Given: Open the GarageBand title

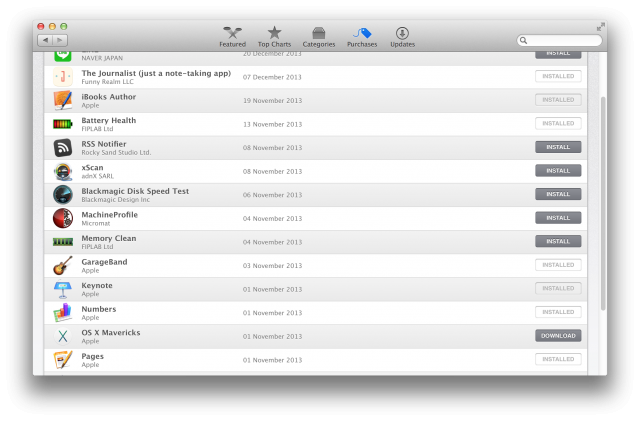Looking at the screenshot, I should (104, 262).
